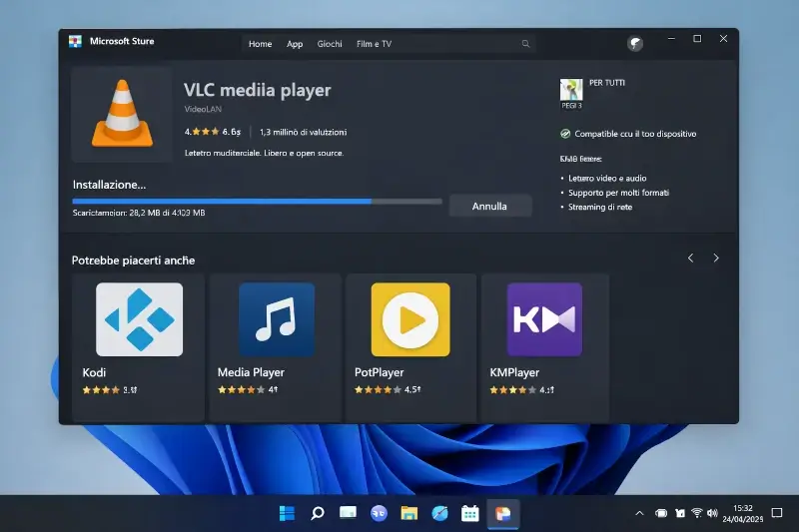
Task: Expand the hidden tray icons chevron
Action: point(639,513)
